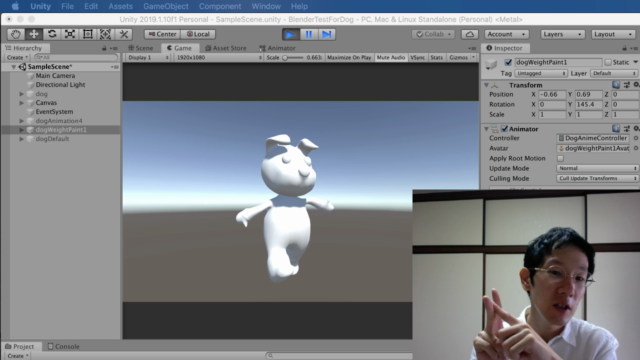This screenshot has height=360, width=640.
Task: Select the Scale tool
Action: 70,34
